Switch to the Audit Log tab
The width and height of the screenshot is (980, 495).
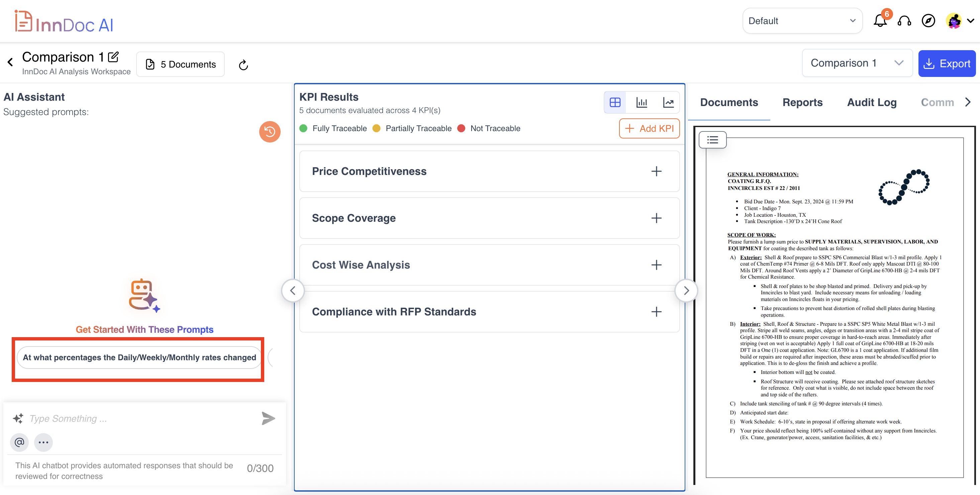(872, 102)
